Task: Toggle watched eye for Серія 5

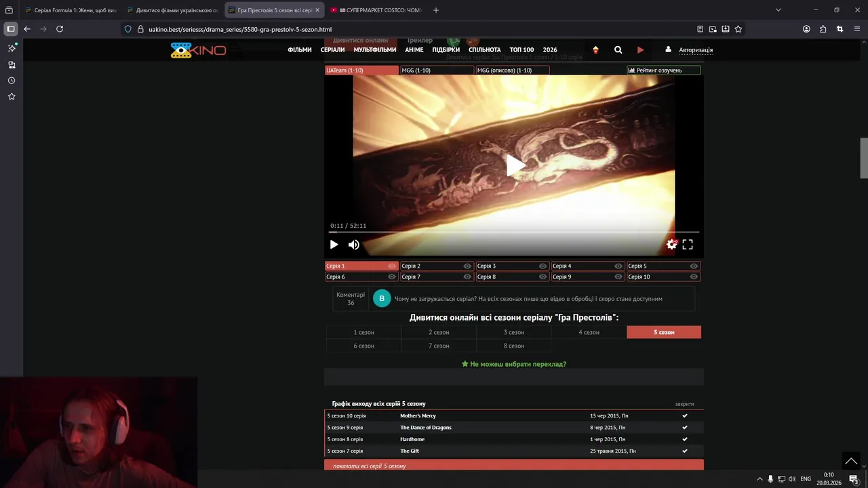Action: point(694,266)
